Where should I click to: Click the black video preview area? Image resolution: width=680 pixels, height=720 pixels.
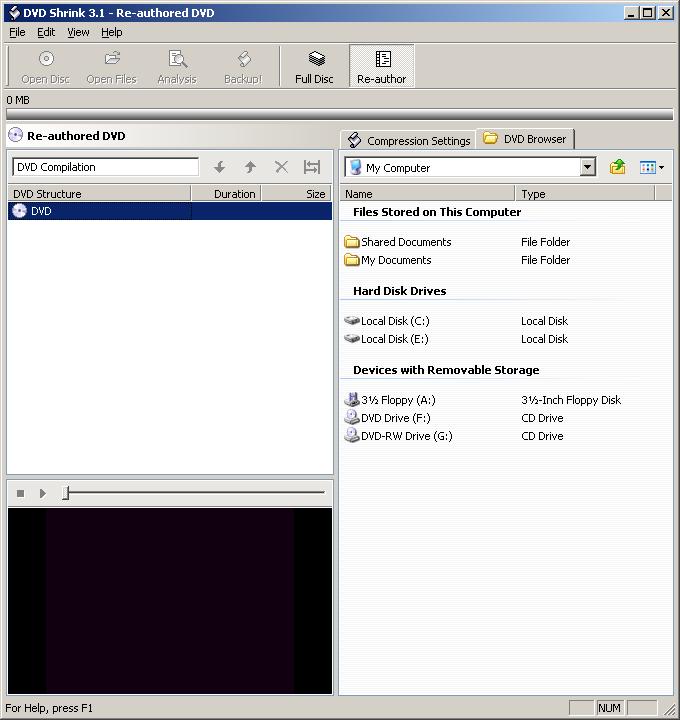pyautogui.click(x=170, y=601)
